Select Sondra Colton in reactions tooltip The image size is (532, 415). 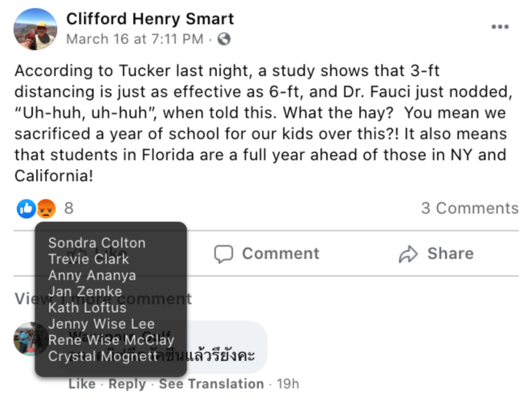click(97, 243)
